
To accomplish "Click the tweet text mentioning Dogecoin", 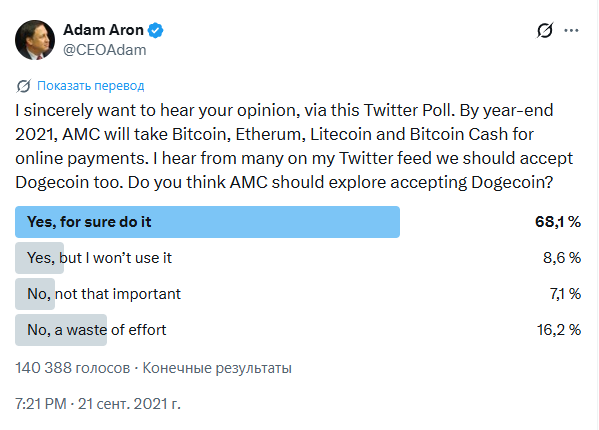I will (x=294, y=146).
